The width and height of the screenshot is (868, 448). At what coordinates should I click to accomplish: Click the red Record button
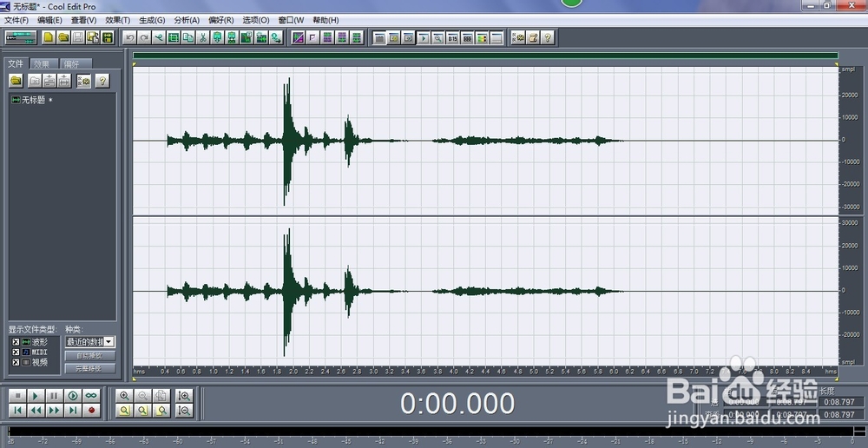91,411
